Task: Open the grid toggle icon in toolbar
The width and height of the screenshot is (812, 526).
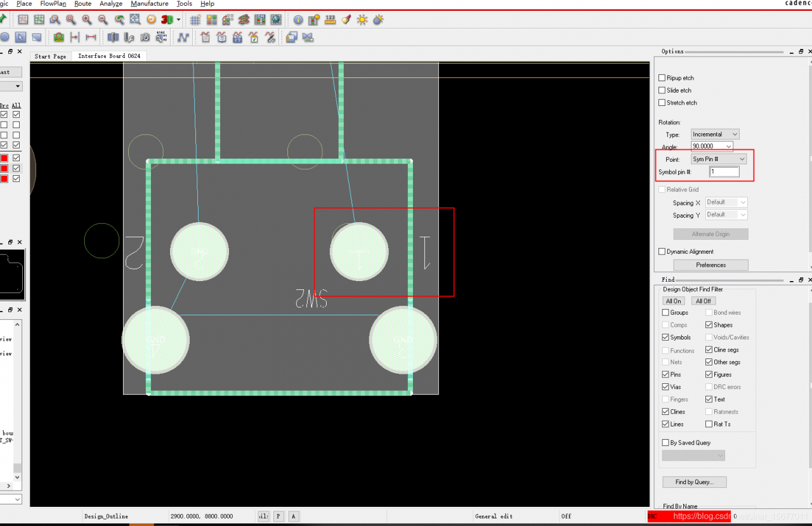Action: pyautogui.click(x=196, y=20)
